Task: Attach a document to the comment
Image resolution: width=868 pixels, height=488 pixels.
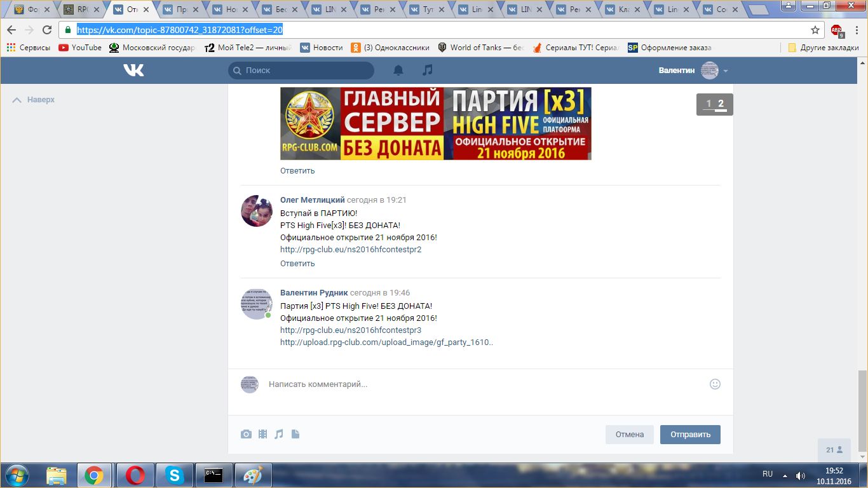Action: click(295, 435)
